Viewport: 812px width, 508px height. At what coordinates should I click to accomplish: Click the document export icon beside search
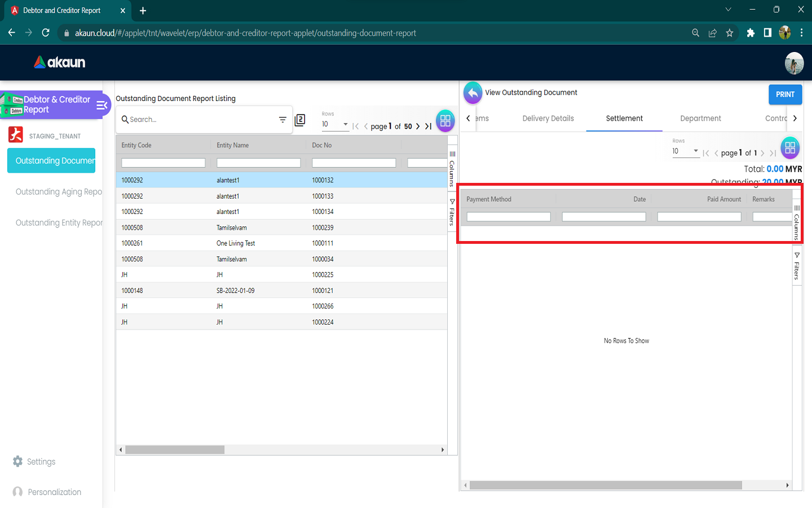[x=300, y=120]
